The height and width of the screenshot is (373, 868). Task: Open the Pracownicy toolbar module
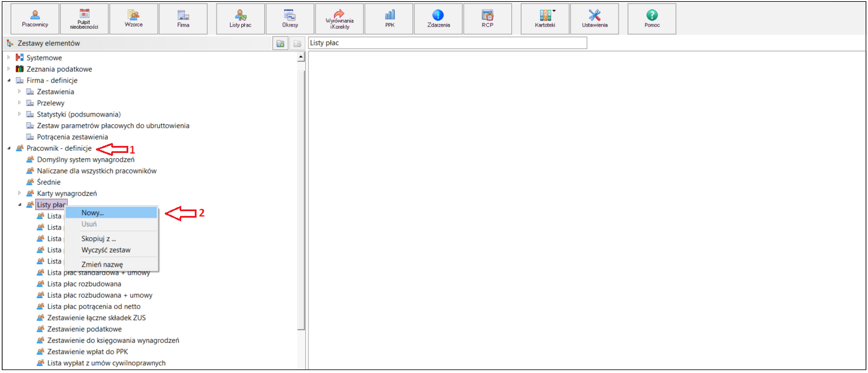[35, 19]
